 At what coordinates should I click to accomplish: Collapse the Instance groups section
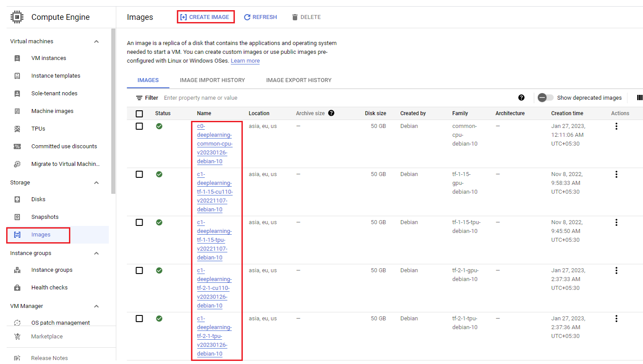(x=96, y=253)
